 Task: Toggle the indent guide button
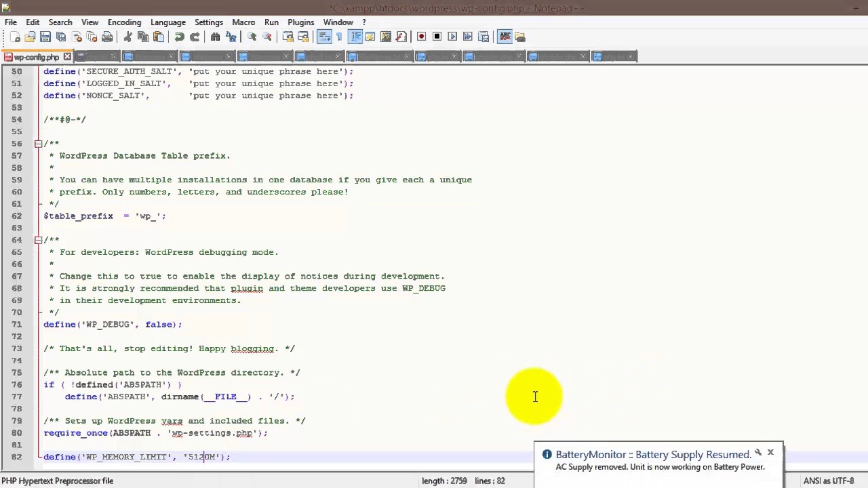point(355,37)
